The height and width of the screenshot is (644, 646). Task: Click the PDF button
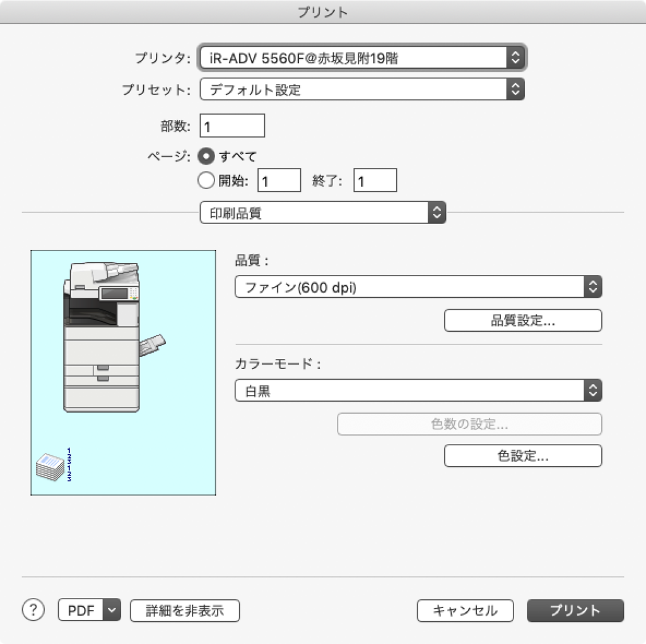point(81,610)
